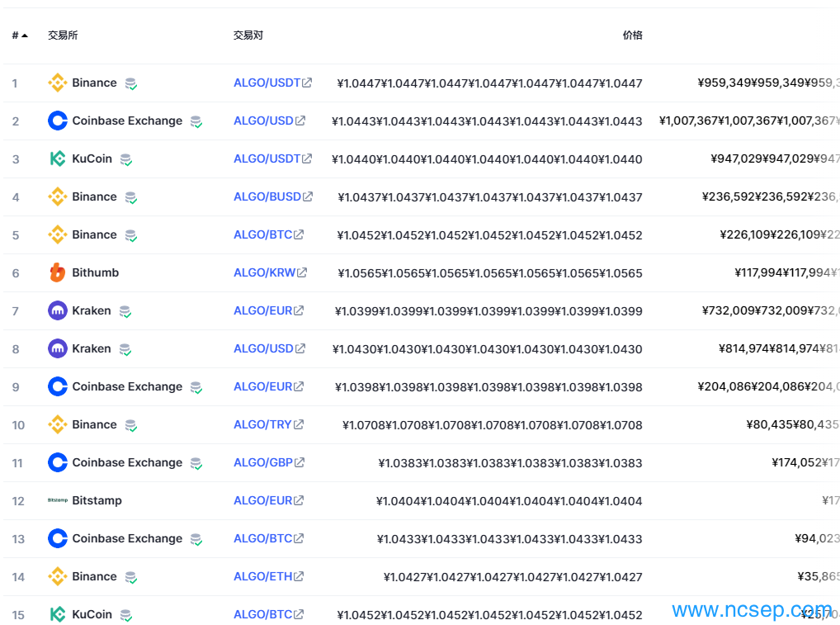The width and height of the screenshot is (840, 625).
Task: Select the Bithumb exchange name
Action: (96, 272)
